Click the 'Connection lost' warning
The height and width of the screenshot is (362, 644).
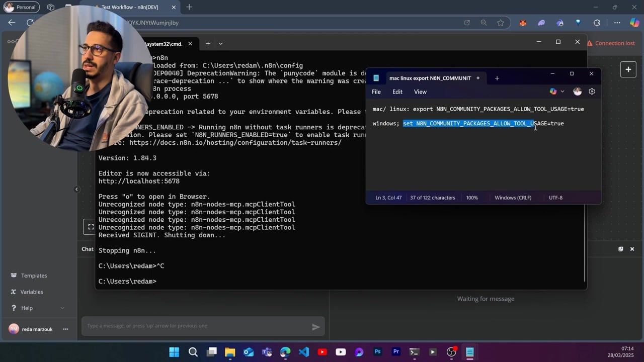(x=610, y=43)
